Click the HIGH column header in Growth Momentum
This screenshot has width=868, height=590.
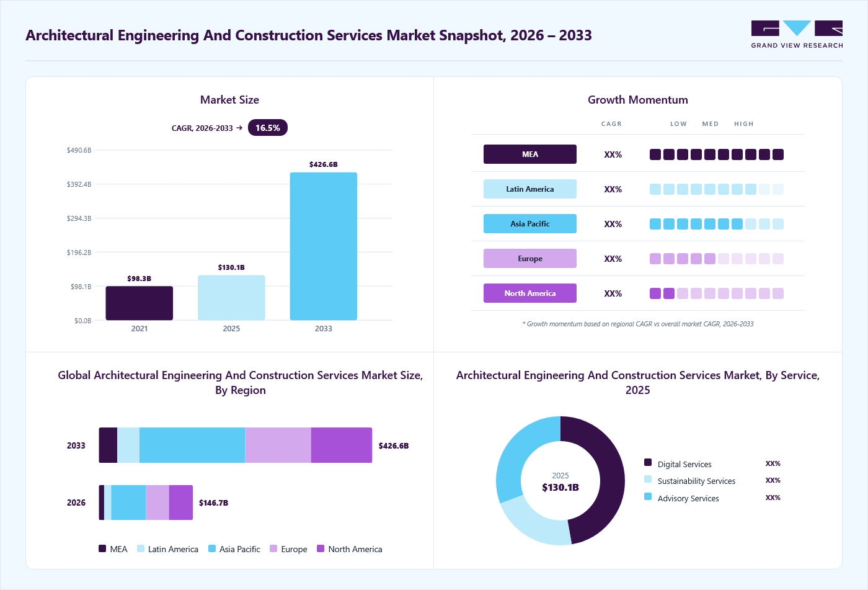click(744, 124)
